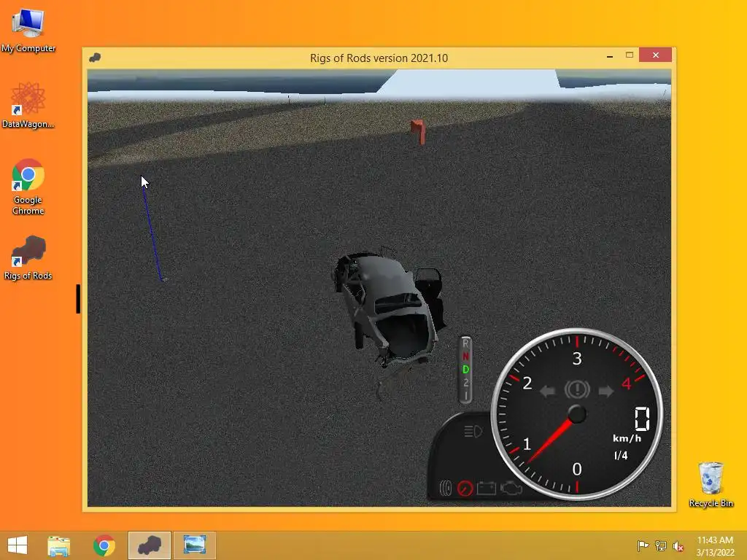
Task: Click the Rigs of Rods title bar app icon
Action: coord(95,58)
